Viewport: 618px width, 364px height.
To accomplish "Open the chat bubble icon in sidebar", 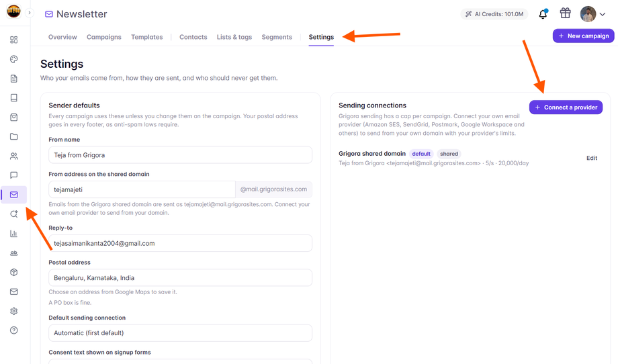I will (14, 175).
